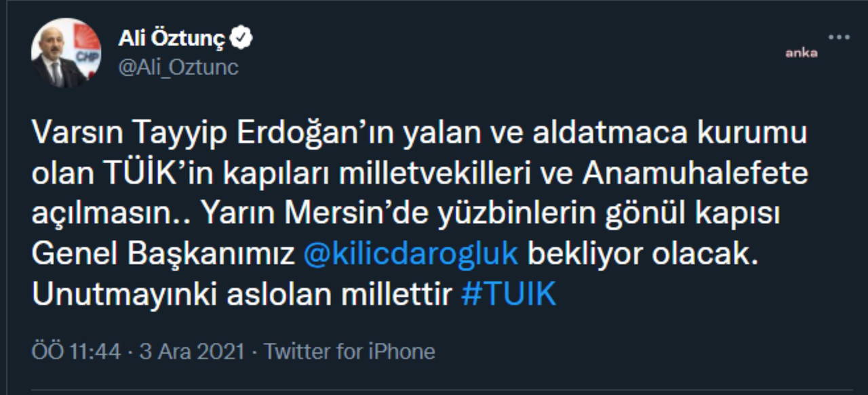Click the blue verified badge beside the name
This screenshot has height=395, width=868.
pos(241,39)
